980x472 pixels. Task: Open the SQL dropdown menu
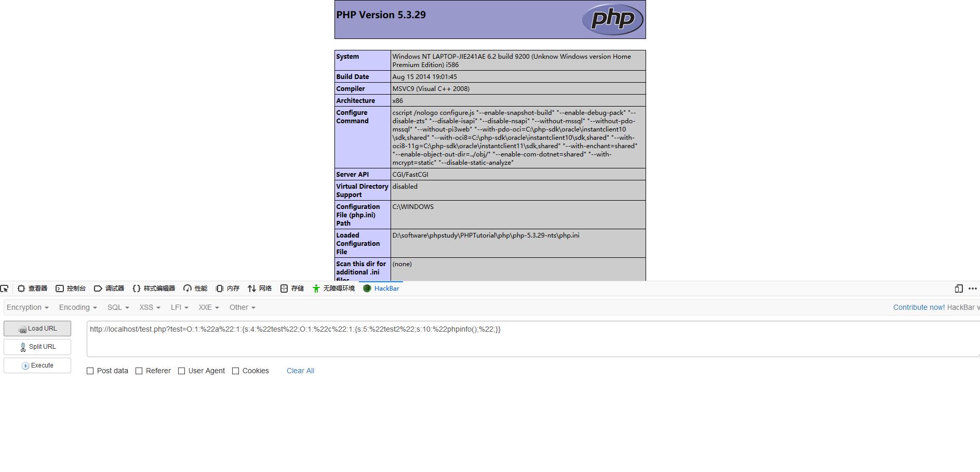(118, 307)
